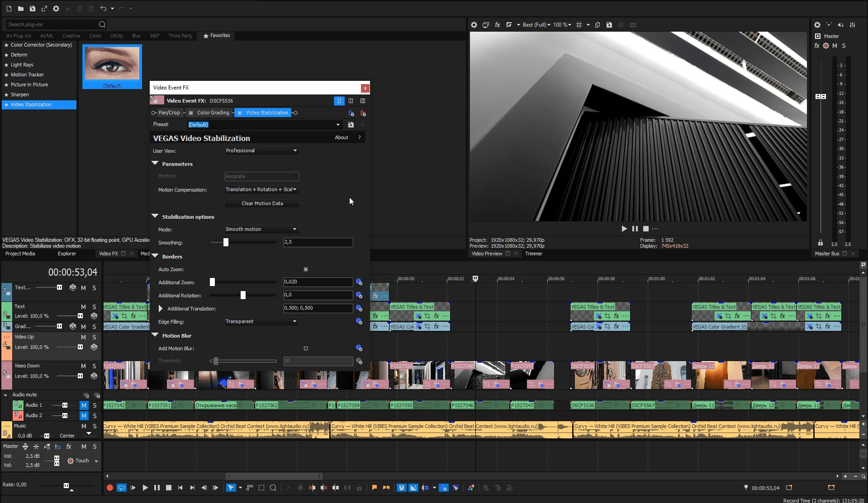Image resolution: width=868 pixels, height=503 pixels.
Task: Save snapshot from Video Preview toolbar
Action: pos(609,25)
